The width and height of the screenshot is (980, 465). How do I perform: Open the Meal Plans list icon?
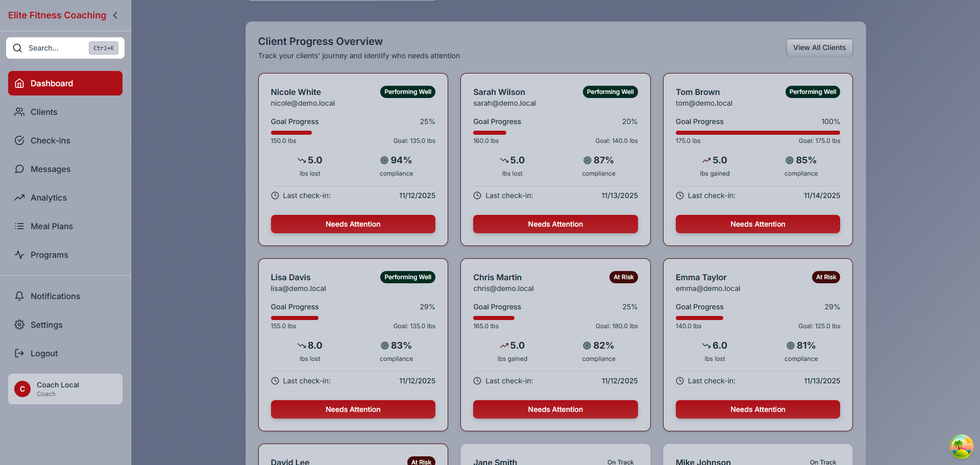pyautogui.click(x=19, y=226)
